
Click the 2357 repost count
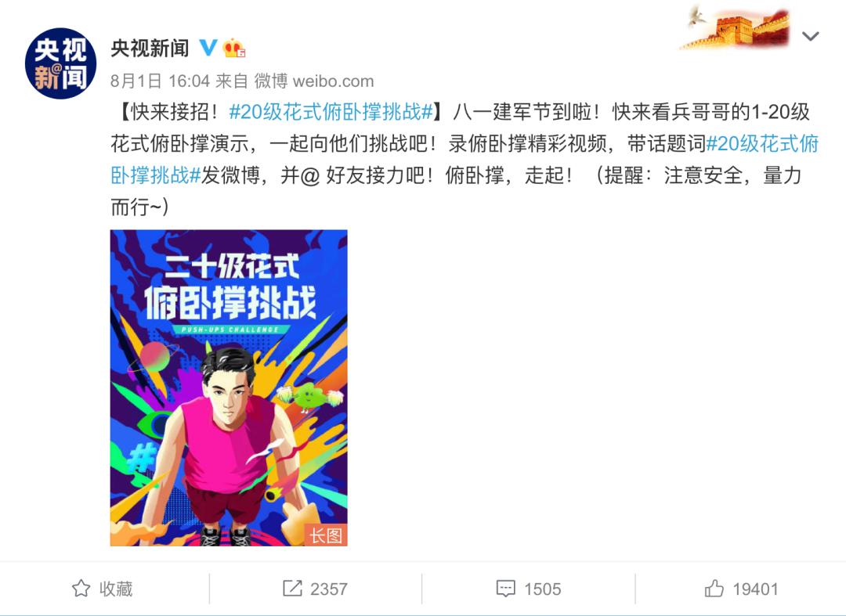[328, 589]
